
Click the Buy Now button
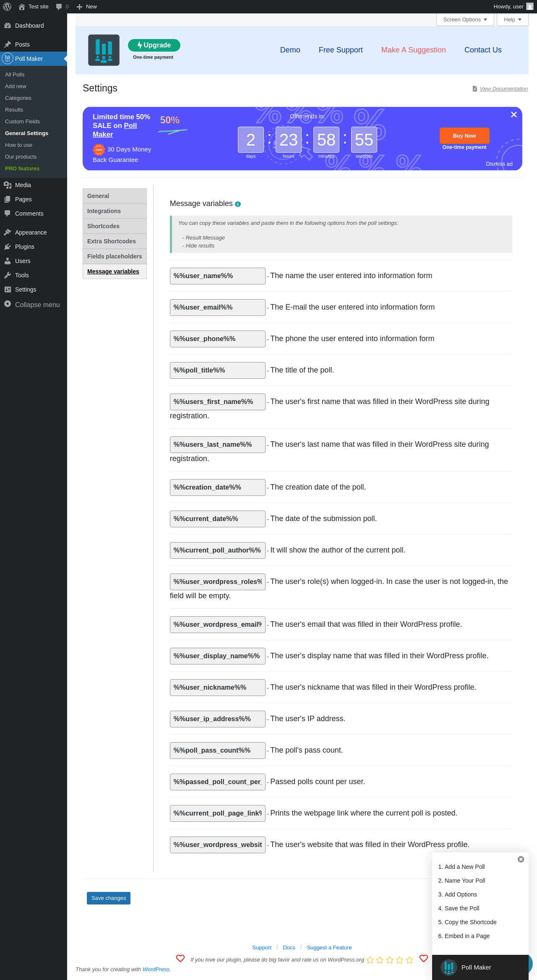[x=464, y=136]
